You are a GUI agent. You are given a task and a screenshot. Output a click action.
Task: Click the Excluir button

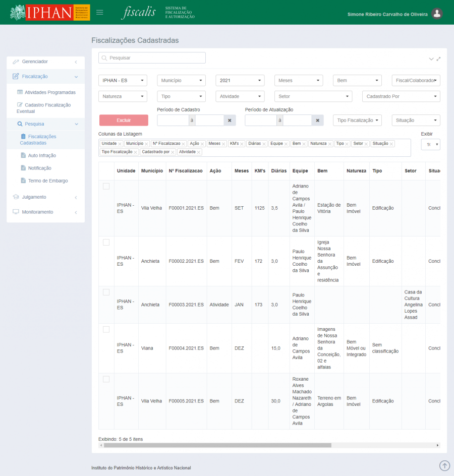tap(124, 121)
